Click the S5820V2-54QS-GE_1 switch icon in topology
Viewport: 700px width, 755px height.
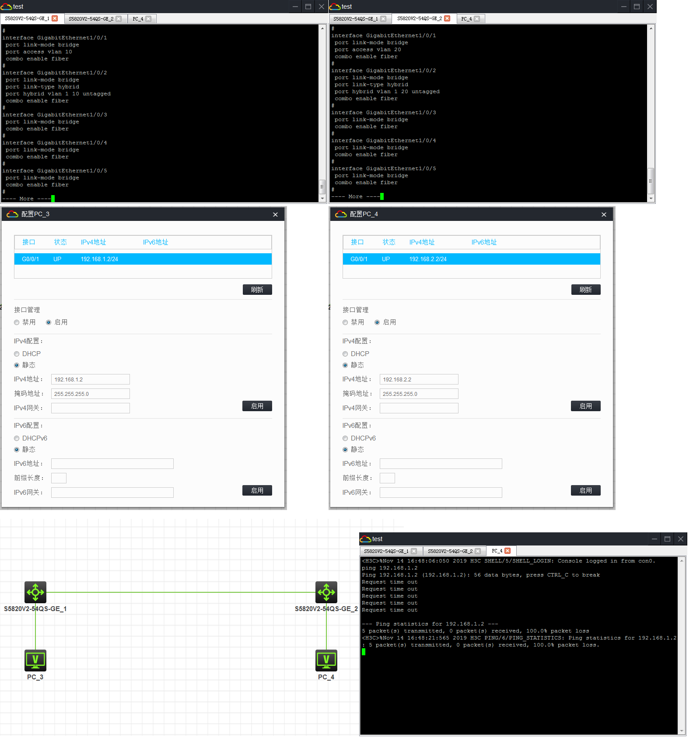(35, 592)
